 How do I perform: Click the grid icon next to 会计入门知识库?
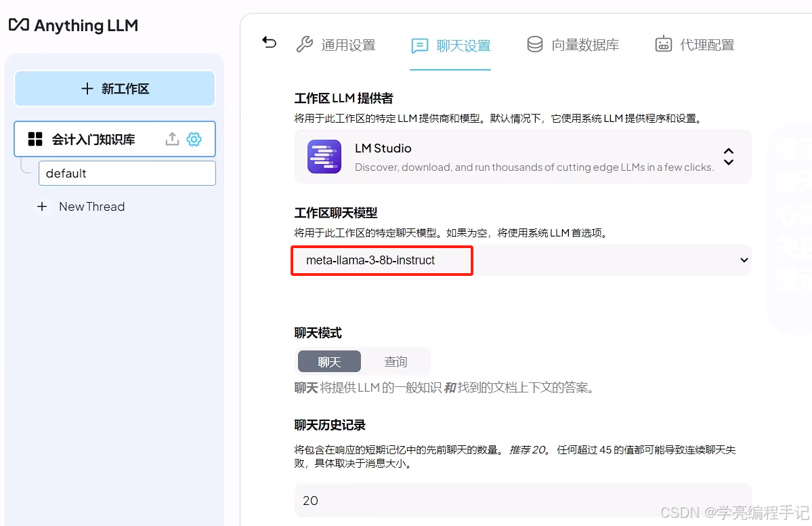tap(35, 139)
